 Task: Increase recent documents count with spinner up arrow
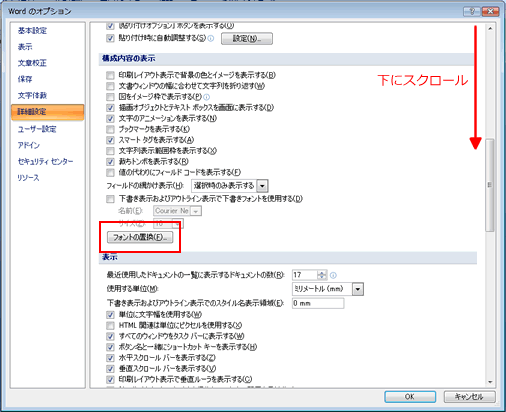coord(321,273)
